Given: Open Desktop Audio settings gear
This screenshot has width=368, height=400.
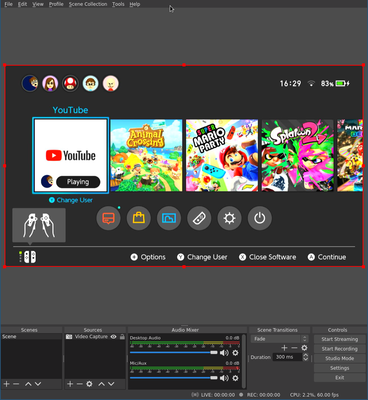Looking at the screenshot, I should pyautogui.click(x=235, y=353).
